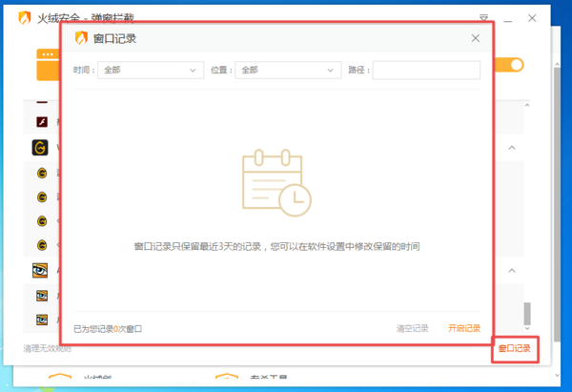Open the 窗口记录 link at bottom right
572x392 pixels.
[515, 349]
